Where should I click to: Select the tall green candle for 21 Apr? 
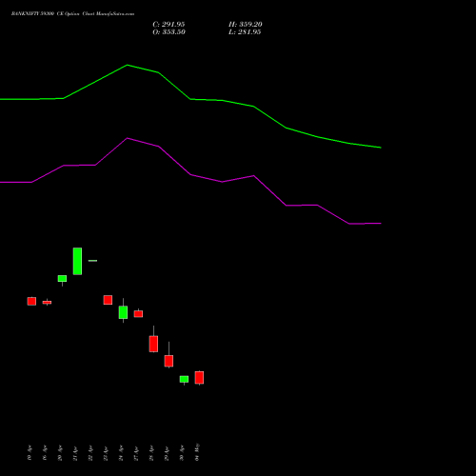pos(77,261)
